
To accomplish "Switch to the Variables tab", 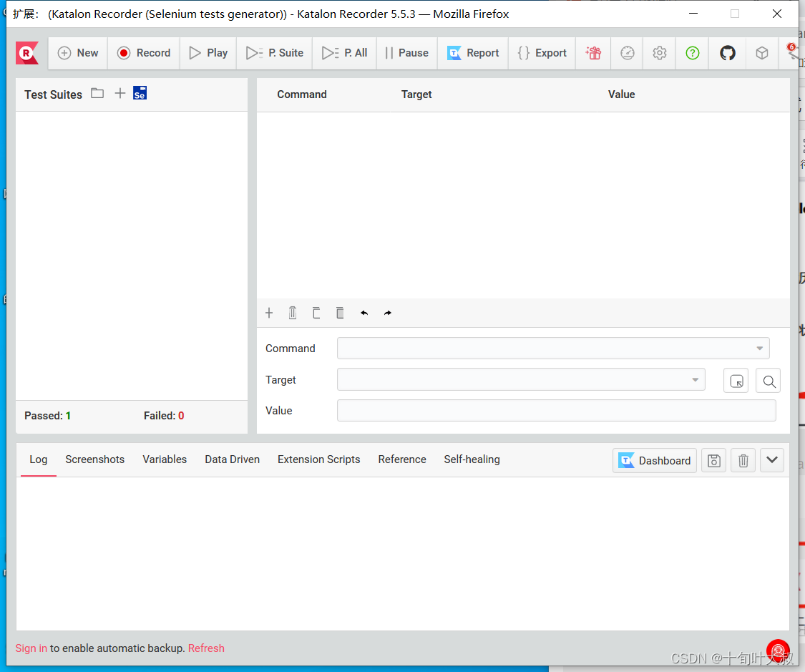I will [x=165, y=459].
